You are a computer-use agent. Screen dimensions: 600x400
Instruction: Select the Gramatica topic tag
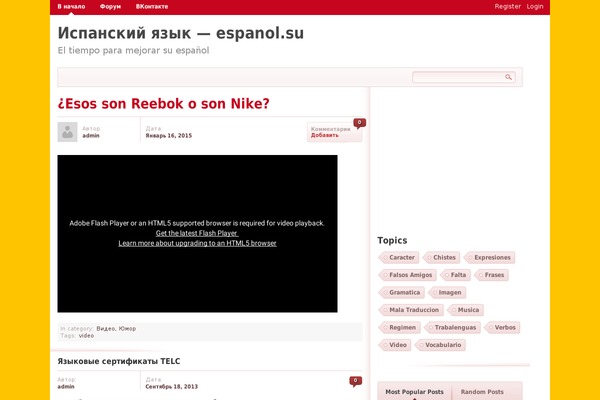(402, 292)
